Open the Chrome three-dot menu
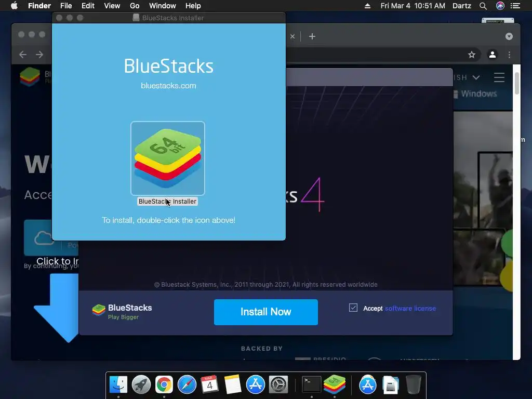The height and width of the screenshot is (399, 532). click(509, 55)
